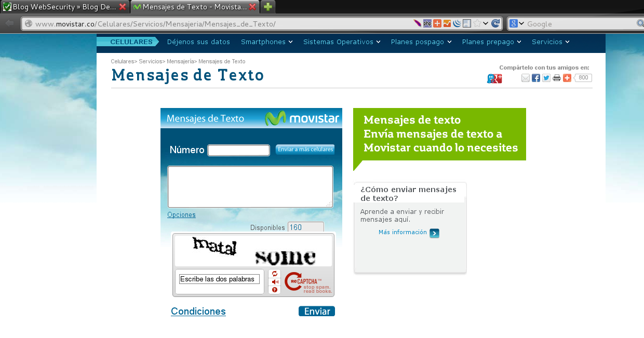Open the orange plus share icon near the 800 counter
The height and width of the screenshot is (338, 644).
pyautogui.click(x=567, y=78)
